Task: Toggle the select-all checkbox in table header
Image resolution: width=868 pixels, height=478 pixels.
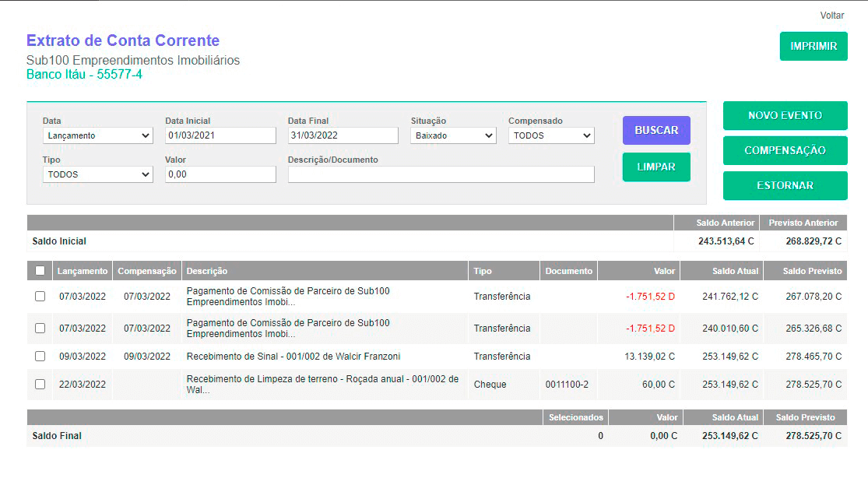Action: click(40, 271)
